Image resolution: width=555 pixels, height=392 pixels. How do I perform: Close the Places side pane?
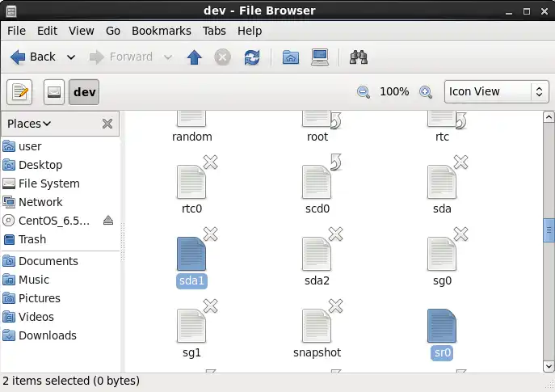107,124
